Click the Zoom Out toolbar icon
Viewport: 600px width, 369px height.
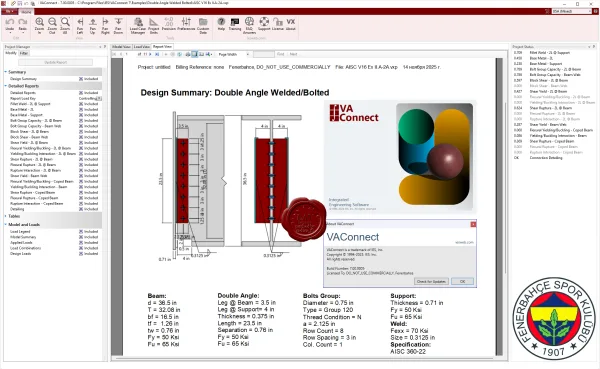coord(52,25)
